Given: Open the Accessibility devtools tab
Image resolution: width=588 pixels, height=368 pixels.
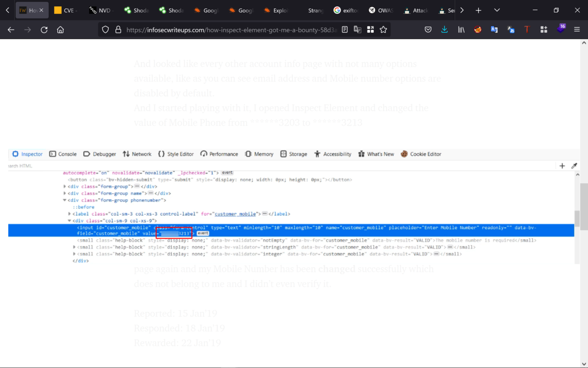Looking at the screenshot, I should [x=333, y=154].
